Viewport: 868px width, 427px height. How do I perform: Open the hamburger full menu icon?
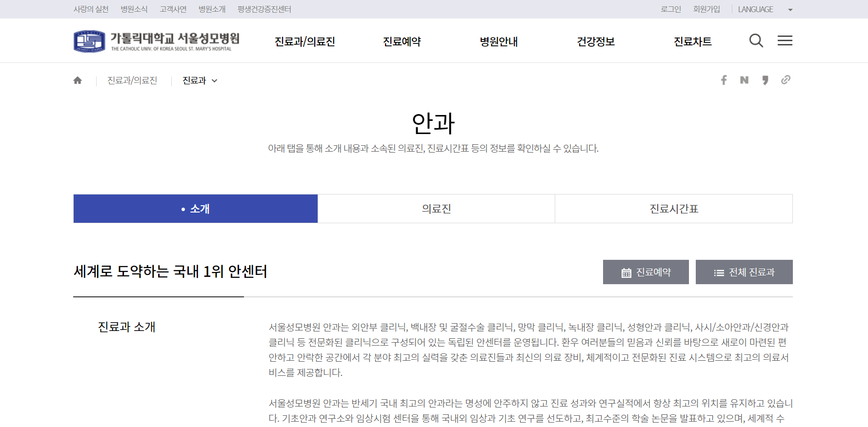785,40
